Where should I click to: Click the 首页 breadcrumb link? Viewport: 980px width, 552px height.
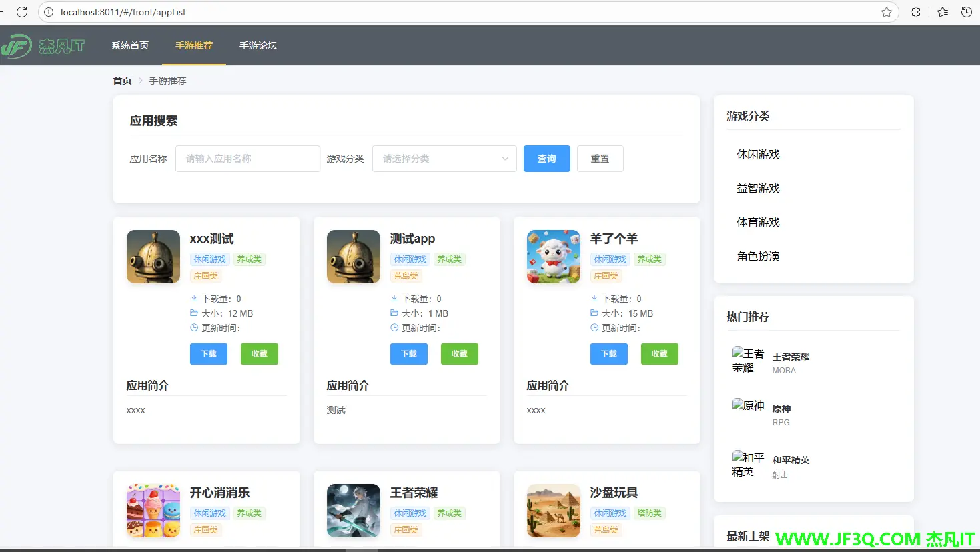[x=122, y=80]
